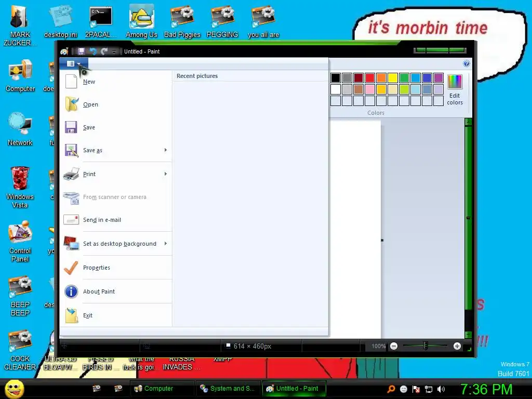Choose New from the Paint menu
The image size is (532, 399).
point(116,82)
